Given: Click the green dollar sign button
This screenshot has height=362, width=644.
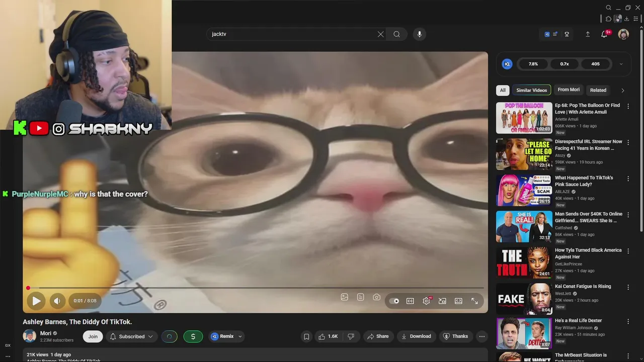Looking at the screenshot, I should [193, 336].
